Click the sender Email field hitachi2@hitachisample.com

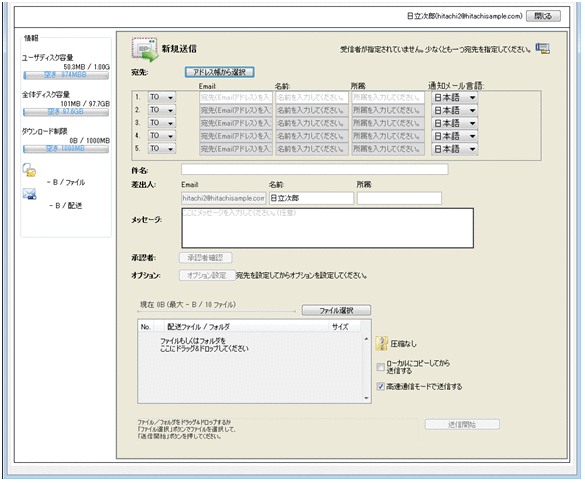[223, 198]
